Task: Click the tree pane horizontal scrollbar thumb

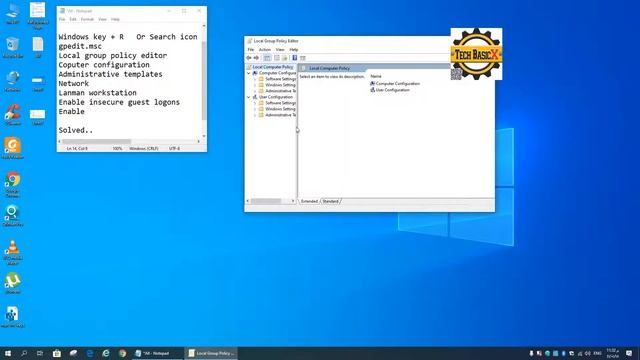Action: click(x=266, y=201)
